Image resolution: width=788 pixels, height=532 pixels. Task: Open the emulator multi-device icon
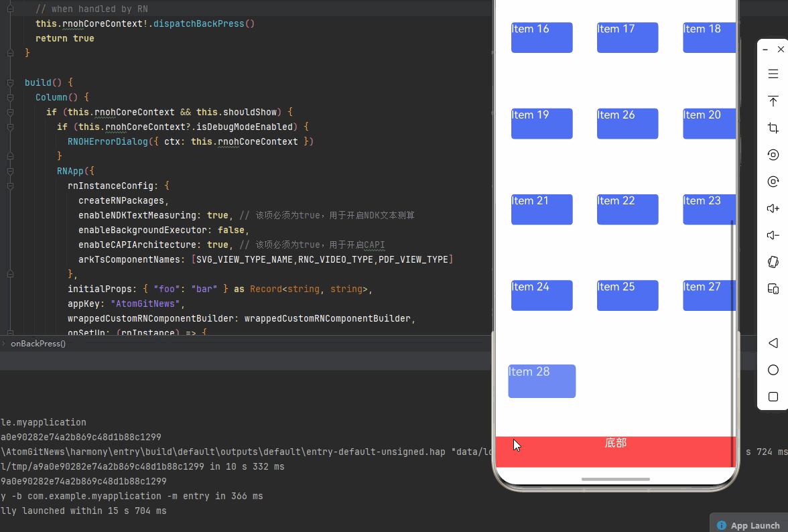pos(773,289)
